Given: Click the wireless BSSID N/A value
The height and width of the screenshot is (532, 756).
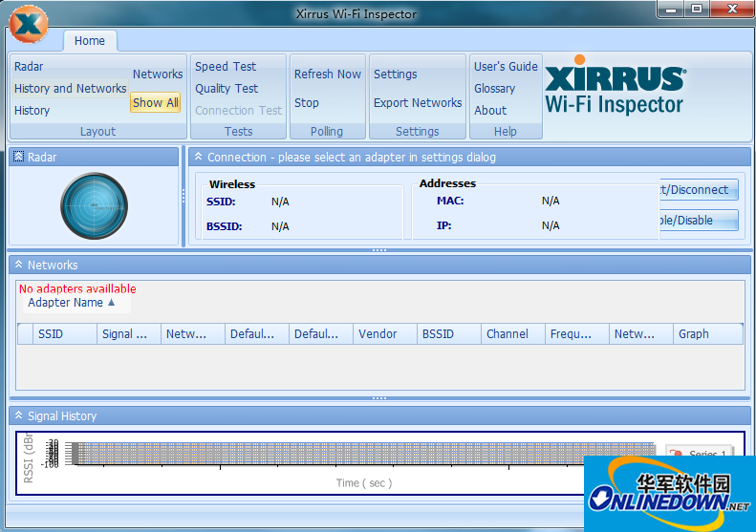Looking at the screenshot, I should pos(280,226).
